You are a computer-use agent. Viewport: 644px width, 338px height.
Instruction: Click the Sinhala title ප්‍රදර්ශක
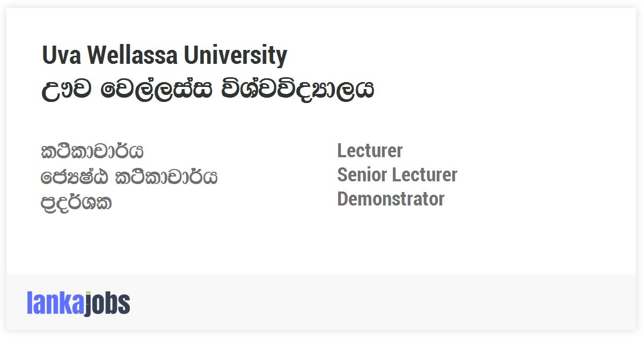tap(76, 202)
